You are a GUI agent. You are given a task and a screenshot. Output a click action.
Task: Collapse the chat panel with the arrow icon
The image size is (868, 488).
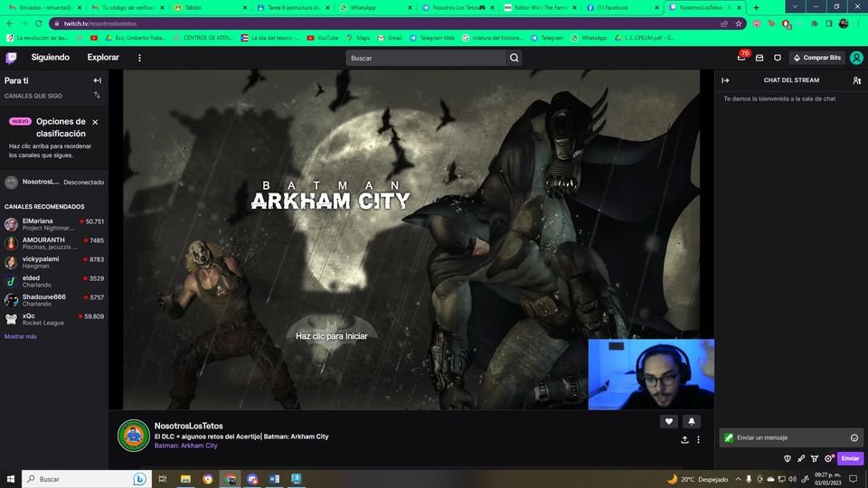(725, 80)
